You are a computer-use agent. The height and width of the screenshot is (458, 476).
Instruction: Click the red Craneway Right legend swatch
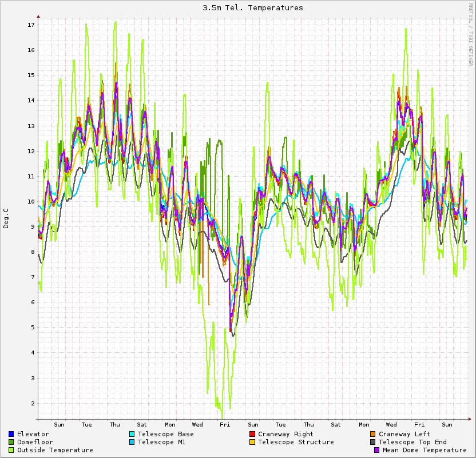point(252,434)
